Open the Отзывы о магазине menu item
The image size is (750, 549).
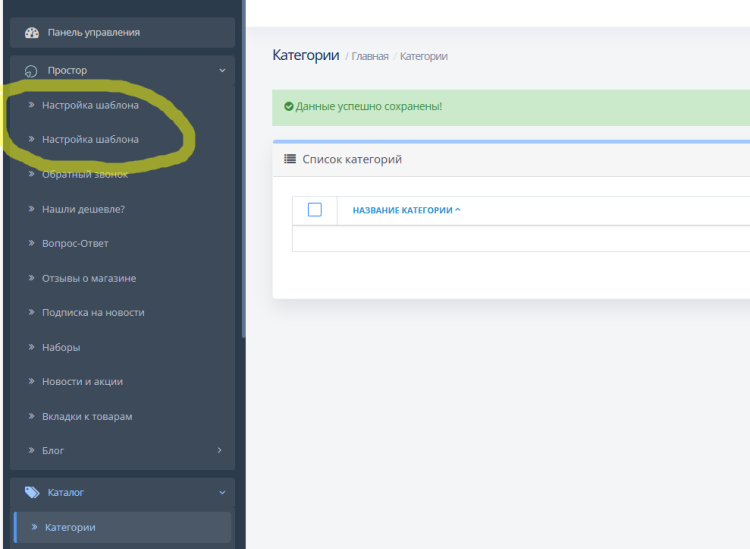point(88,278)
